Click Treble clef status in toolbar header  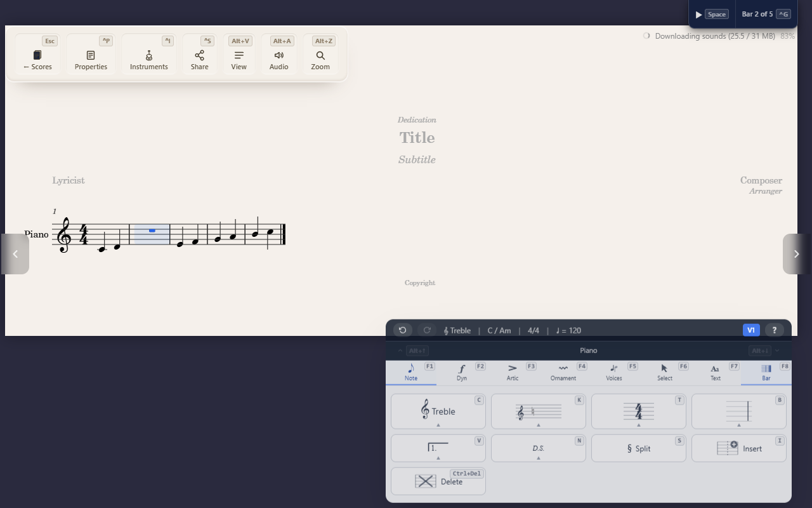pos(457,330)
